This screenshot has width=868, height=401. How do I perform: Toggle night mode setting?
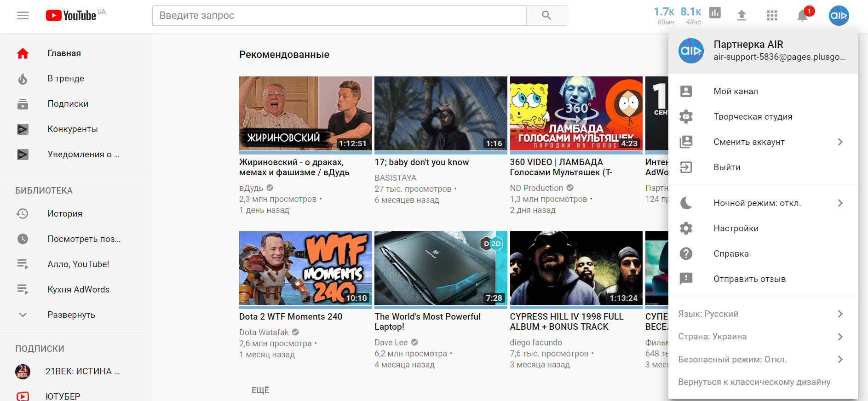pos(757,203)
